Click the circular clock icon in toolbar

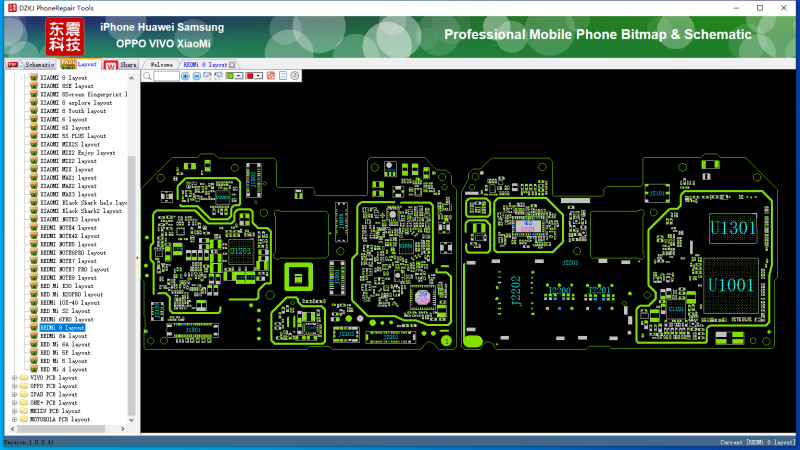pos(294,76)
